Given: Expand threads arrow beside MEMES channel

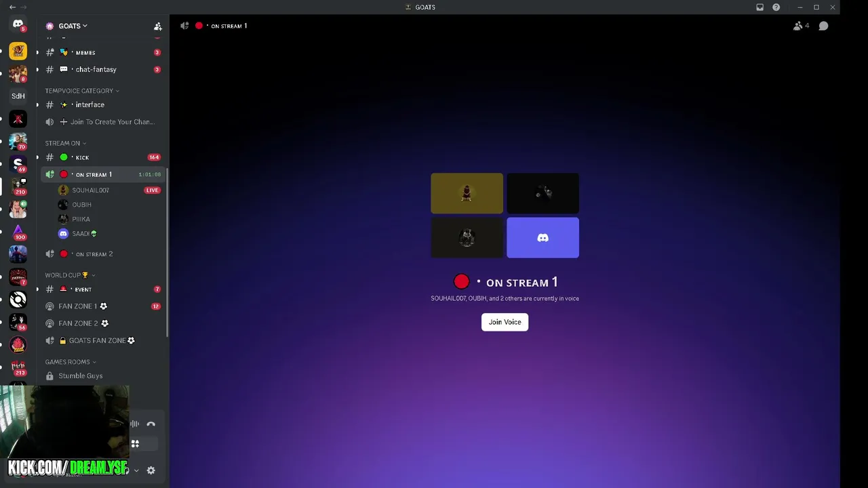Looking at the screenshot, I should point(38,52).
